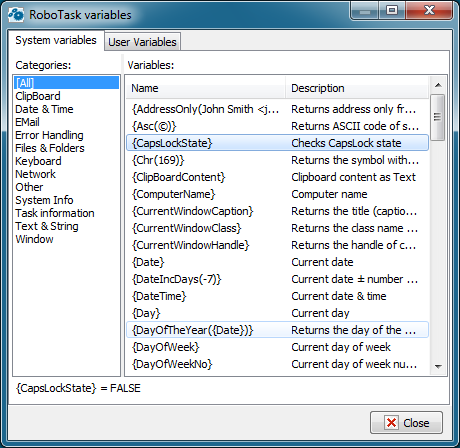
Task: Click the scrollbar up arrow in variables list
Action: (438, 85)
